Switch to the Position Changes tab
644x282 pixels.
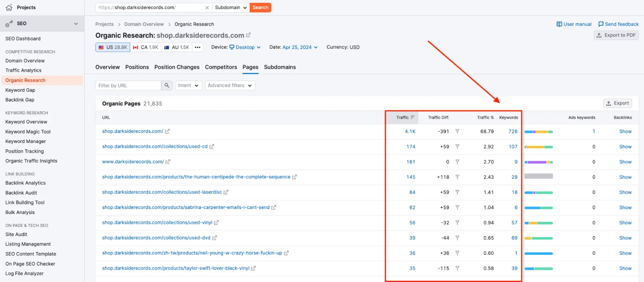[177, 67]
